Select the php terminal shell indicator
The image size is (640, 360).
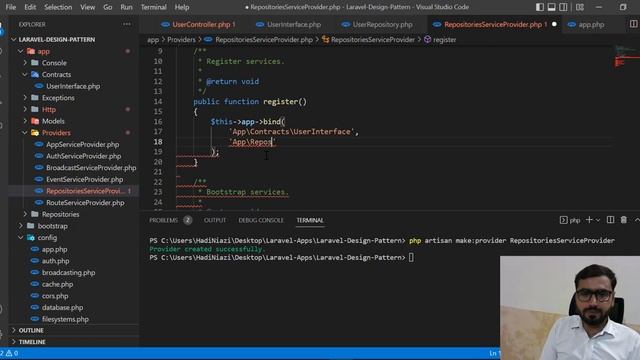[570, 220]
